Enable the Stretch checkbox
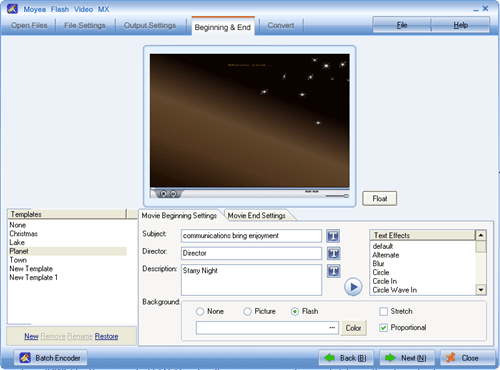The width and height of the screenshot is (500, 370). [x=383, y=311]
